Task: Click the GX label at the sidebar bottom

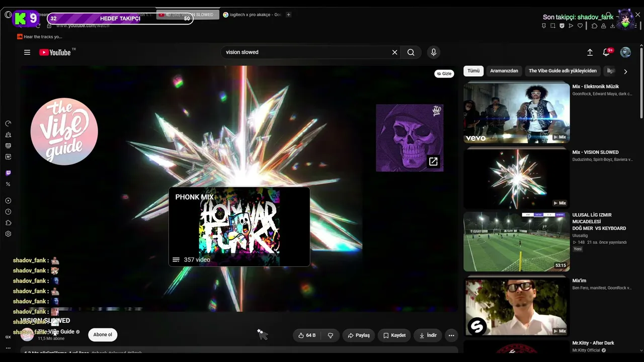Action: pos(8,337)
